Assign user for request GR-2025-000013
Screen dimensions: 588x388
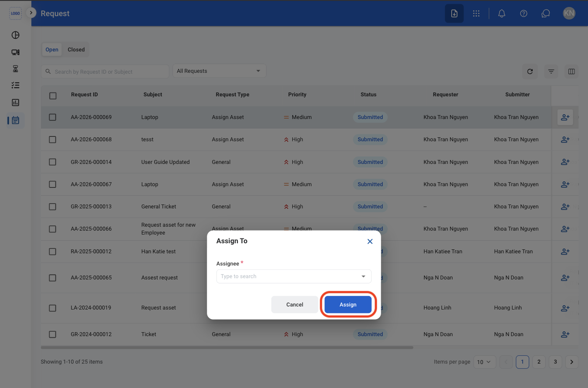point(565,207)
